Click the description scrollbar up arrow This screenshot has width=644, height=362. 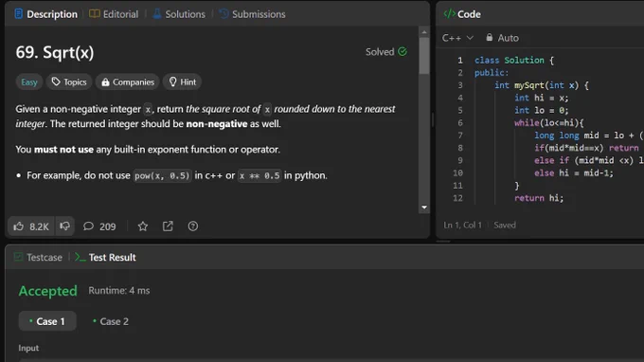pyautogui.click(x=424, y=32)
